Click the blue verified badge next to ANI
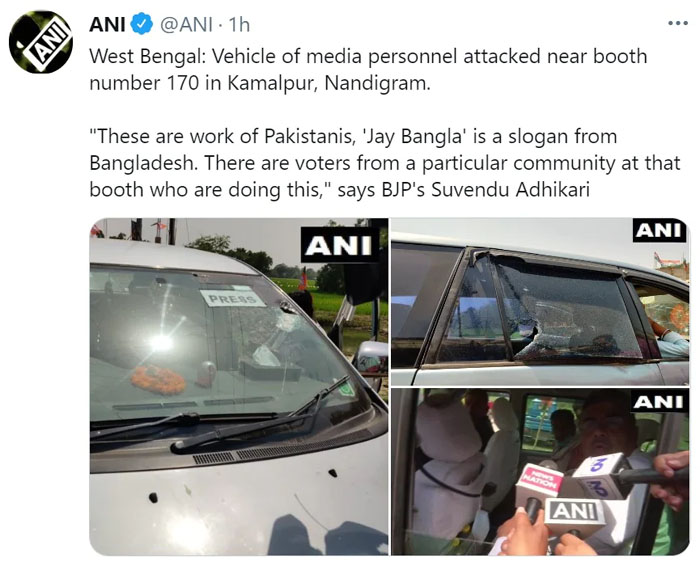Viewport: 700px width, 566px height. (142, 24)
